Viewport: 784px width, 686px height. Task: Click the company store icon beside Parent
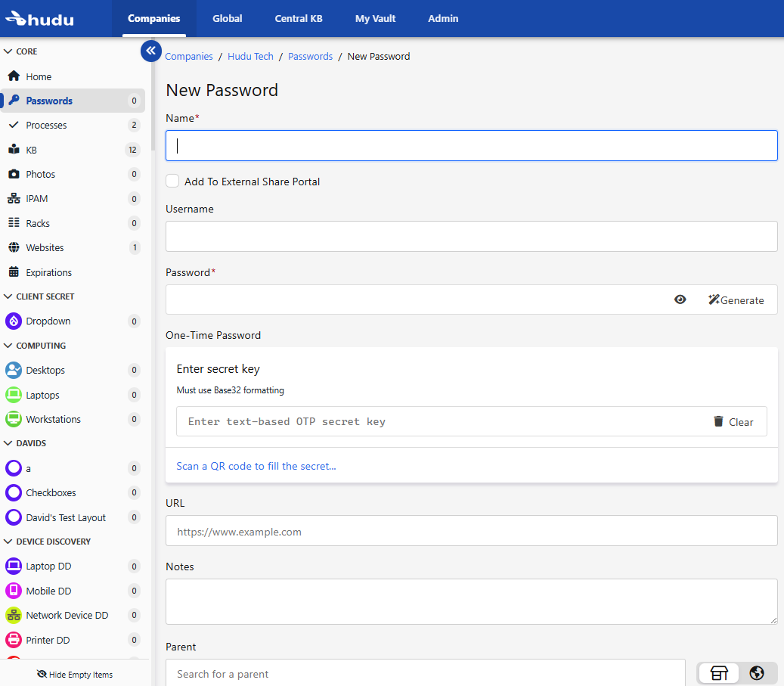click(x=718, y=673)
